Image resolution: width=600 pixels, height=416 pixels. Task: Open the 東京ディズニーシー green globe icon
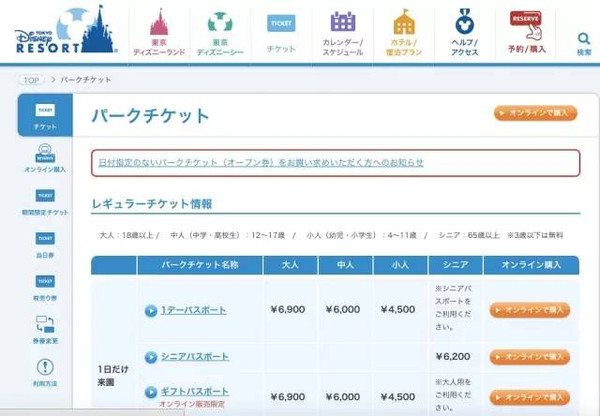(220, 22)
